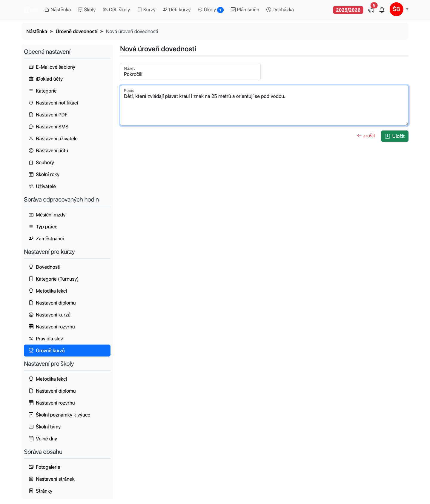Focus the Název input field
The height and width of the screenshot is (504, 430).
tap(190, 72)
